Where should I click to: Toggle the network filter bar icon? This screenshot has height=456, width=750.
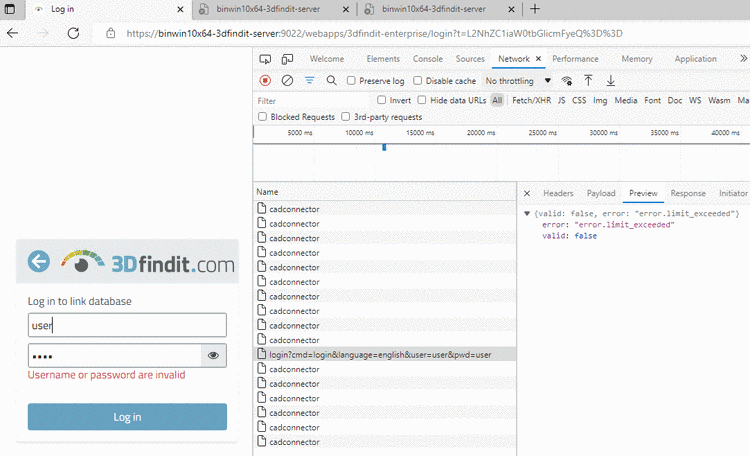click(309, 80)
